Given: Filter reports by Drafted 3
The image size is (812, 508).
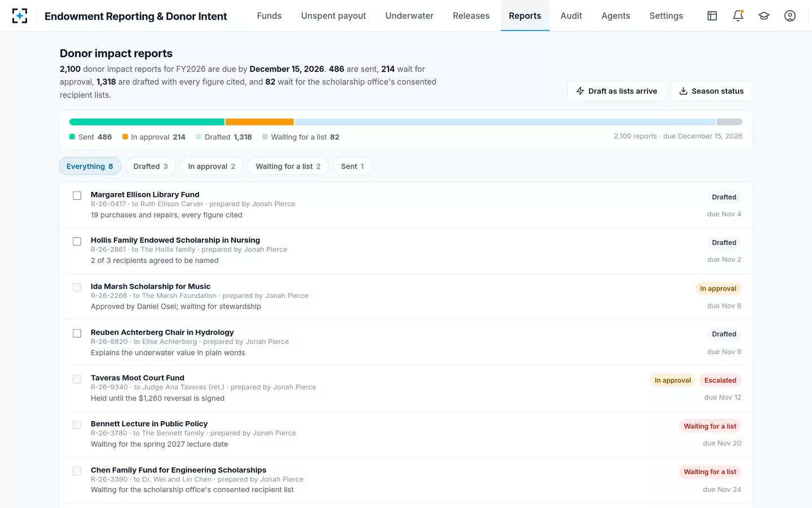Looking at the screenshot, I should coord(151,167).
